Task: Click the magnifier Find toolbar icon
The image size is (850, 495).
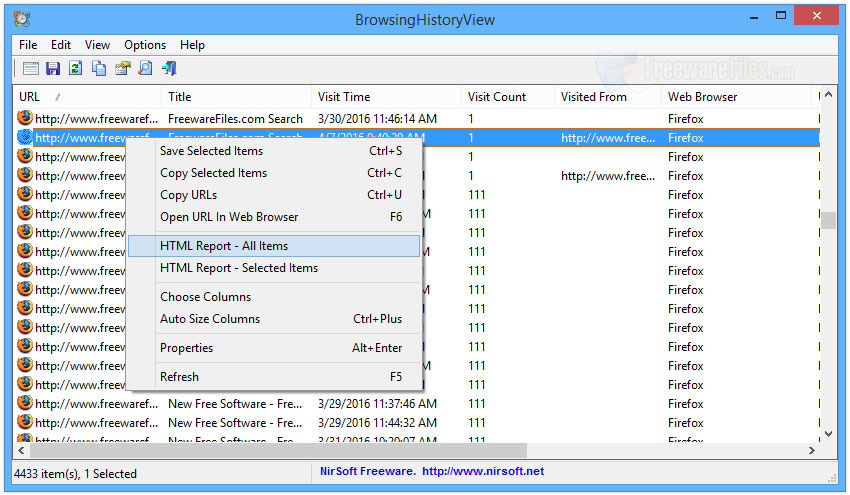Action: [145, 68]
